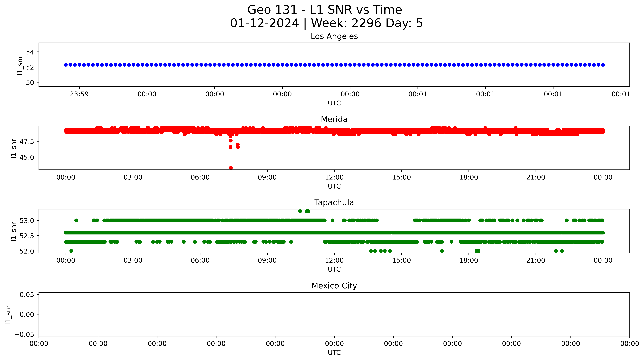644x361 pixels.
Task: Click the '15:00' tick on the Tapachula plot
Action: click(x=401, y=261)
